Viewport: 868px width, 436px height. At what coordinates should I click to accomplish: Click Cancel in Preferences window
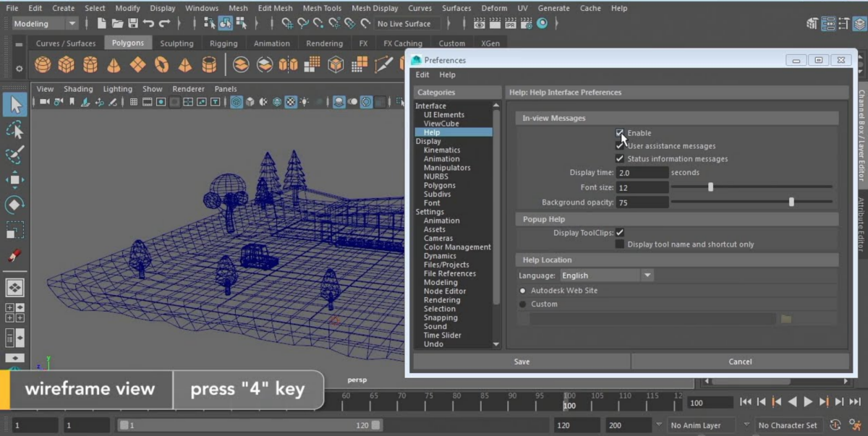tap(740, 362)
